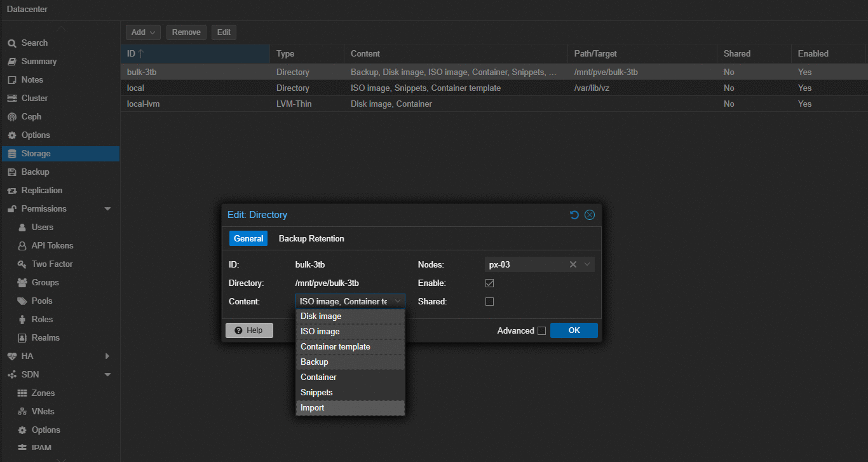
Task: Click the Storage database icon
Action: coord(11,154)
